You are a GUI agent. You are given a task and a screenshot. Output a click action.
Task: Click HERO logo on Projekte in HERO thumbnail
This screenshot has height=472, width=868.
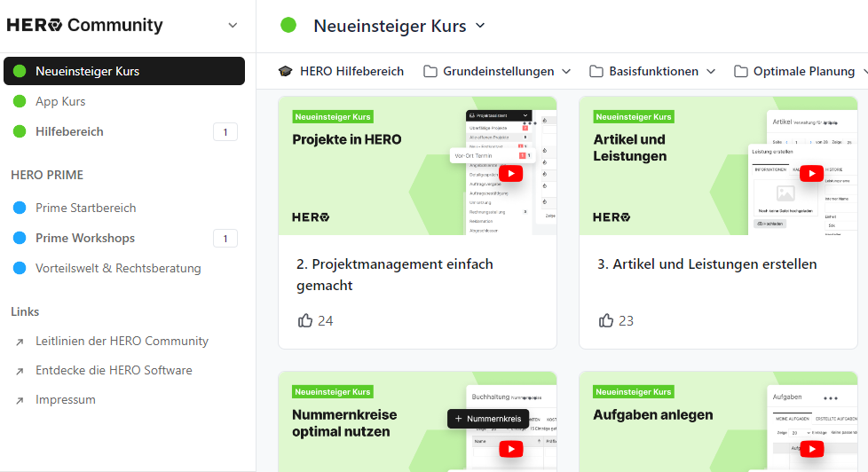(x=311, y=217)
